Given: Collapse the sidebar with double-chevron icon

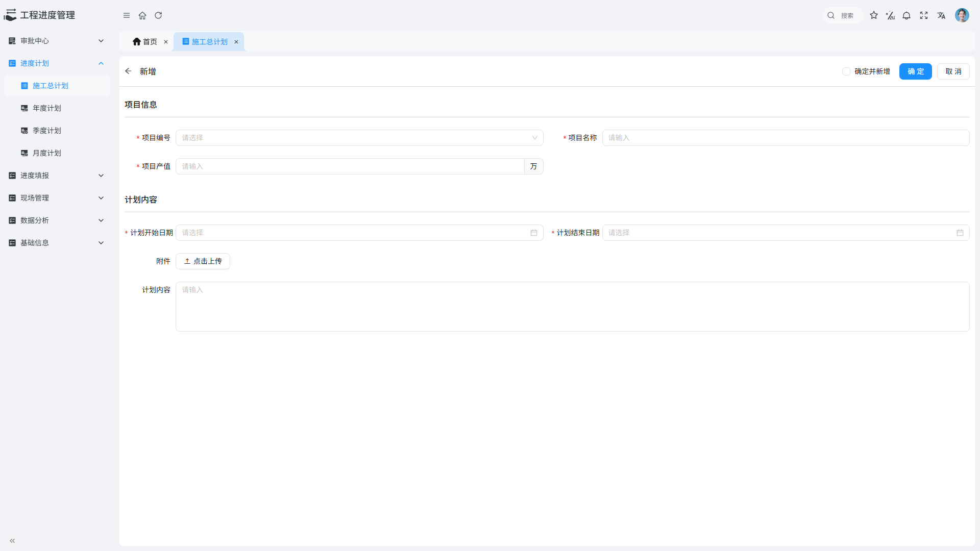Looking at the screenshot, I should tap(12, 541).
